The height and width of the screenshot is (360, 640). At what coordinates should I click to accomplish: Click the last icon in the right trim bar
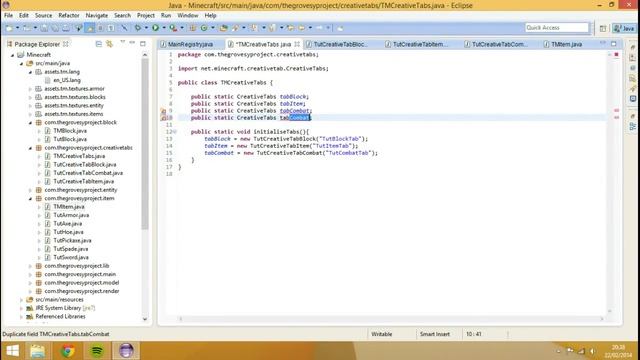click(x=633, y=127)
